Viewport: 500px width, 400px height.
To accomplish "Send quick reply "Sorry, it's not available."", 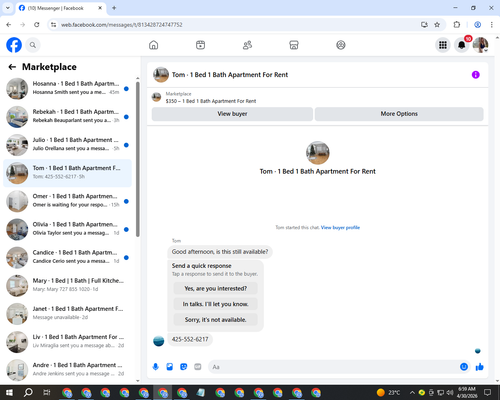I will click(x=216, y=320).
